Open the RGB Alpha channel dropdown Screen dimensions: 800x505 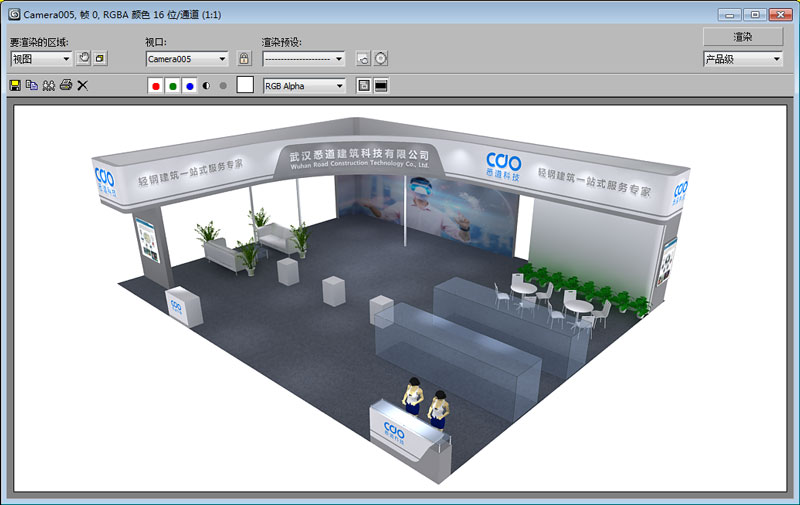303,86
